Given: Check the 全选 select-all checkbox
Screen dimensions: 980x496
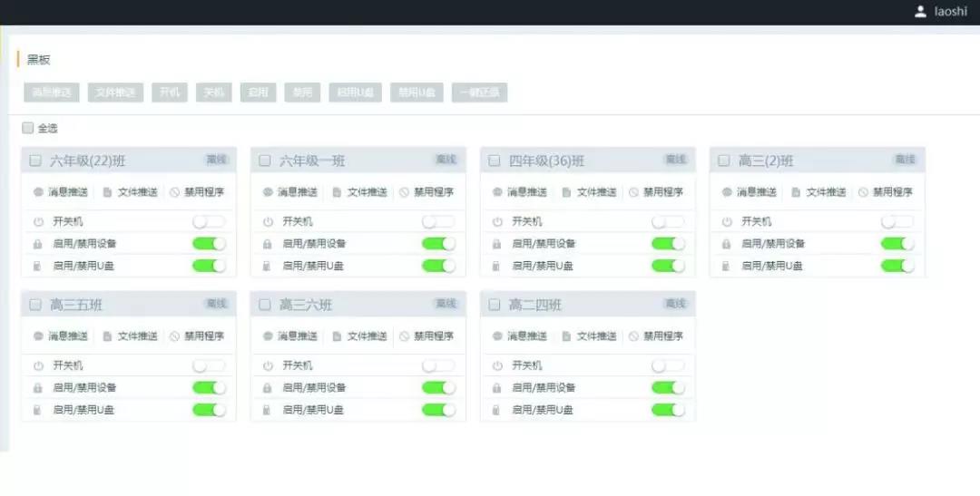Looking at the screenshot, I should [28, 128].
